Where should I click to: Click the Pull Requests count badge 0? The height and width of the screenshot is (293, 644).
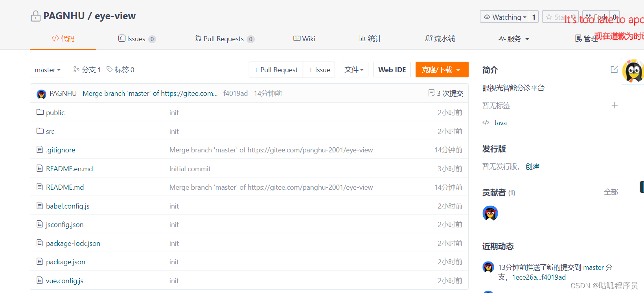point(251,39)
